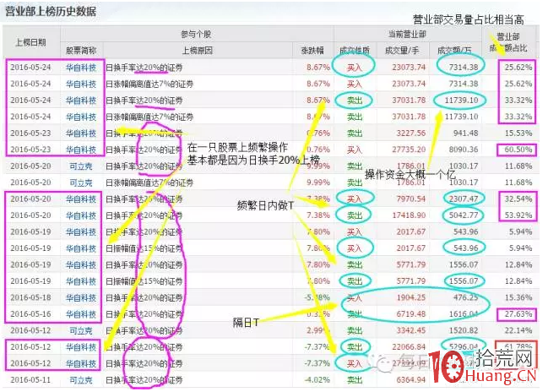Click the 上榜日期 column header

(x=30, y=42)
